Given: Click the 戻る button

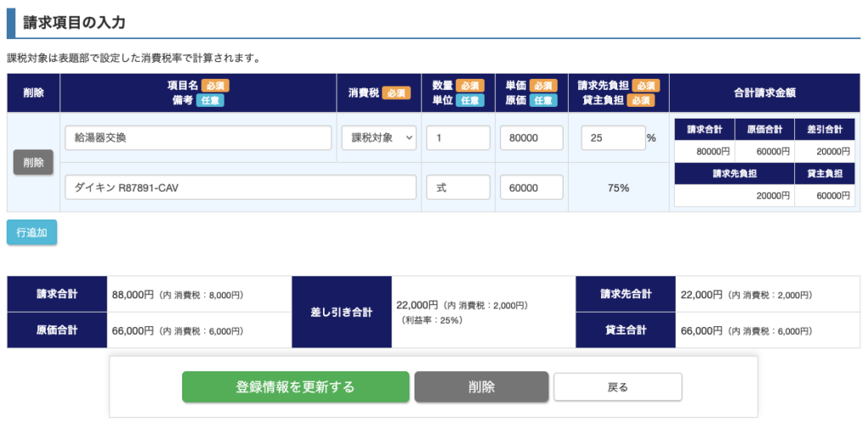Looking at the screenshot, I should tap(617, 386).
